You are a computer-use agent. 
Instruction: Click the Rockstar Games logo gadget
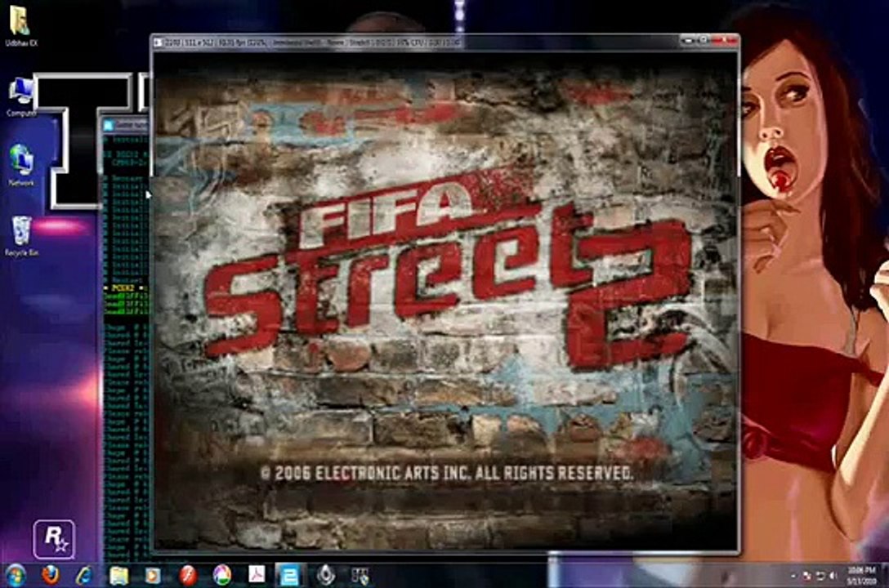coord(54,539)
